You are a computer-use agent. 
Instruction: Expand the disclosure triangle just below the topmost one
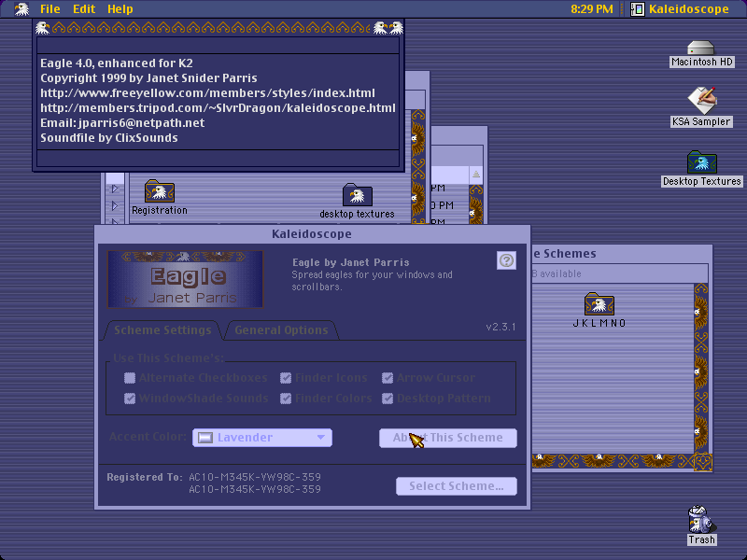(115, 205)
